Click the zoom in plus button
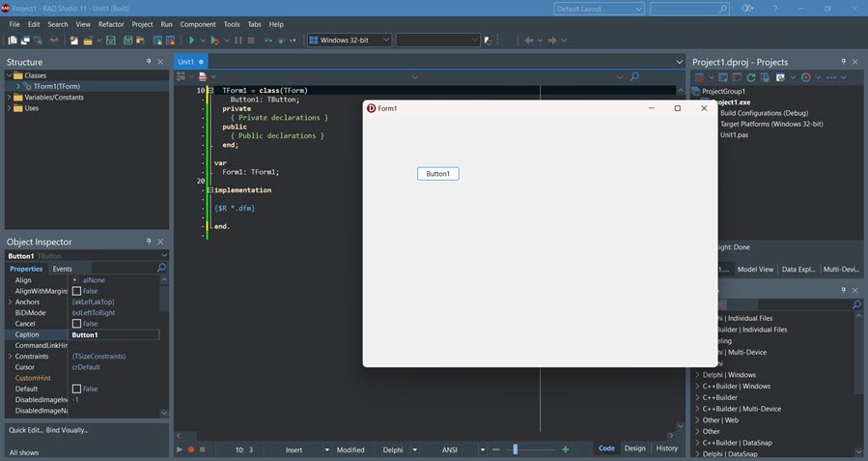 565,449
